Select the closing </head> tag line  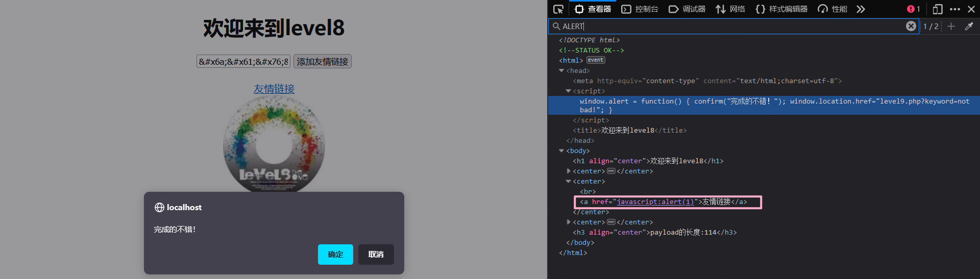(x=580, y=141)
